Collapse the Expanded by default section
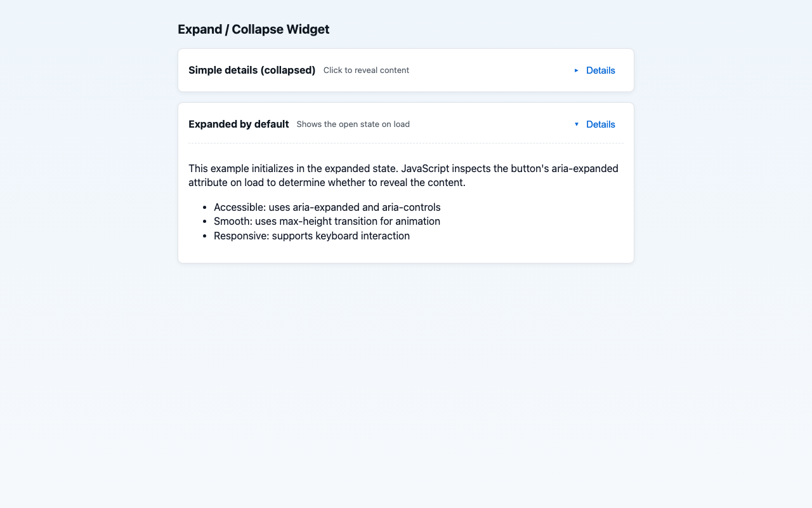Viewport: 812px width, 508px height. (x=600, y=124)
